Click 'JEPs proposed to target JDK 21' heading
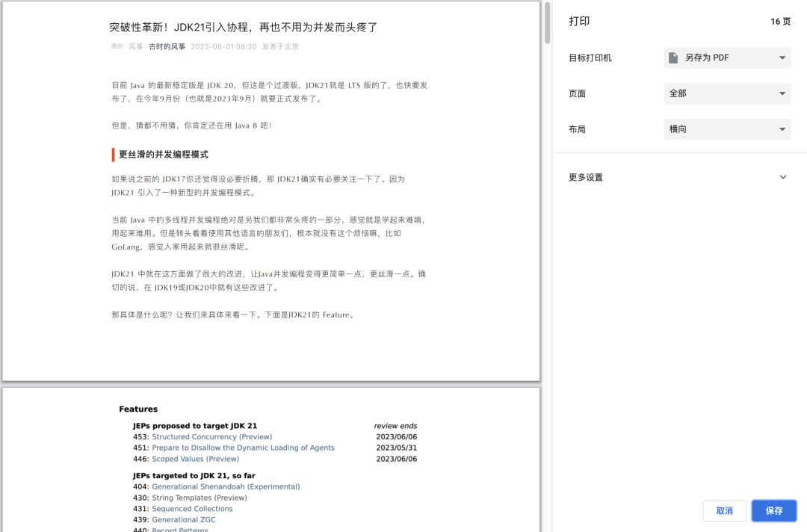The height and width of the screenshot is (532, 807). point(194,426)
